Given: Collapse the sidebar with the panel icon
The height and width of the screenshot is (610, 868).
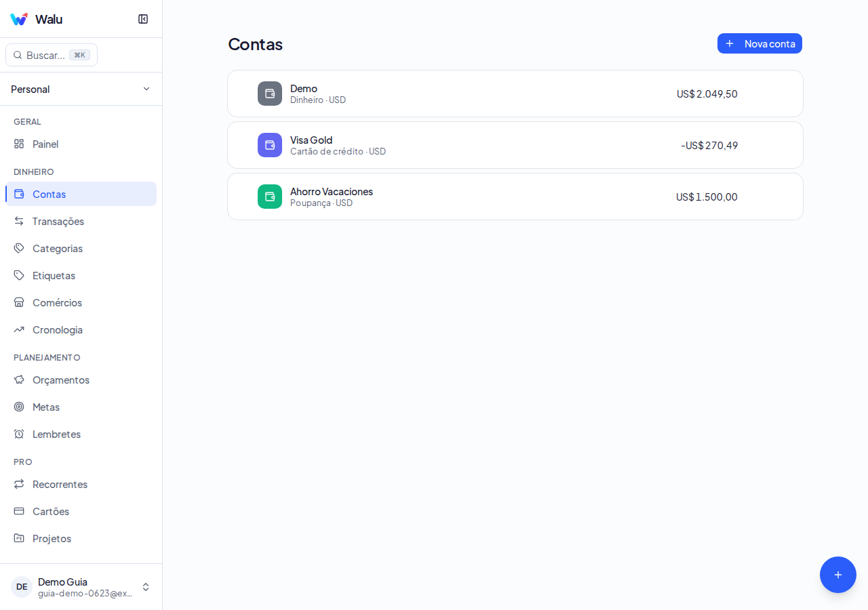Looking at the screenshot, I should tap(143, 19).
